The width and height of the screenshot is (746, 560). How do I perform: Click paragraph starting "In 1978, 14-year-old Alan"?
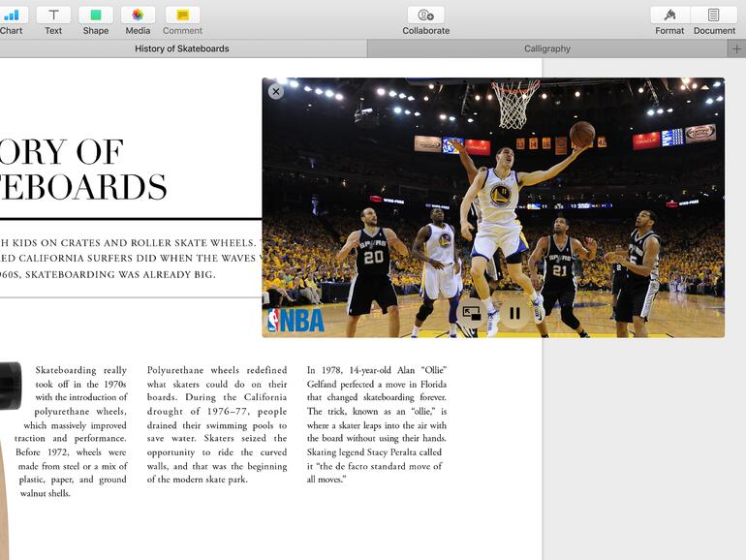point(376,424)
